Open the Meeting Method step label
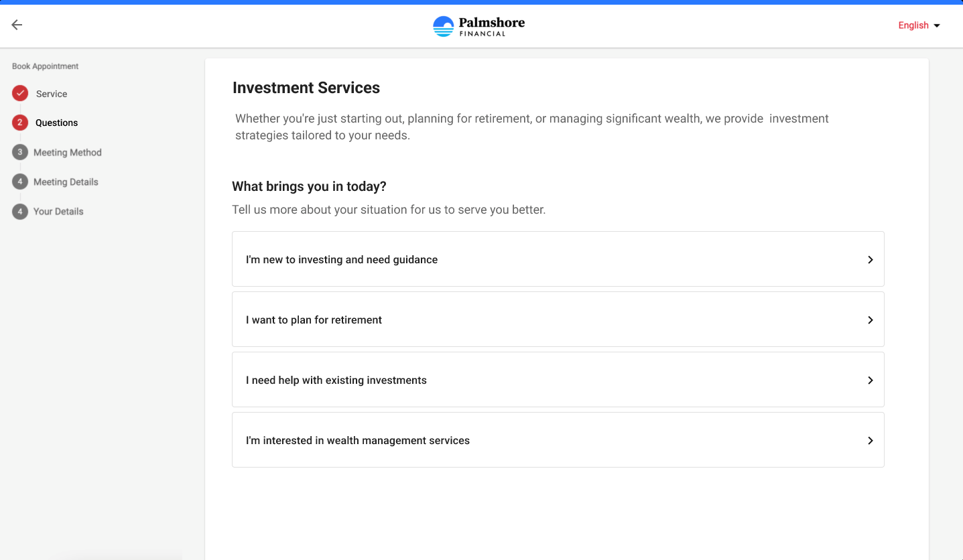This screenshot has width=963, height=560. point(68,153)
